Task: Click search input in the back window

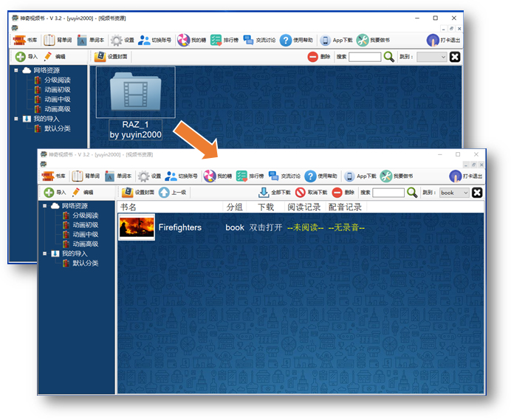Action: [x=365, y=57]
